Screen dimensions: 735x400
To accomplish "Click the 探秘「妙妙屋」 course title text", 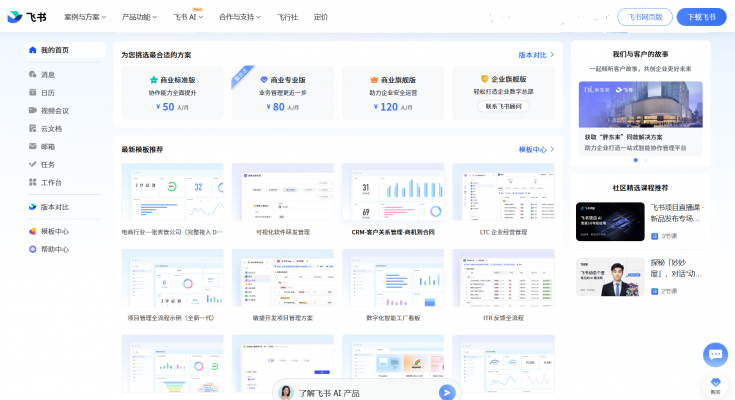I will (676, 268).
